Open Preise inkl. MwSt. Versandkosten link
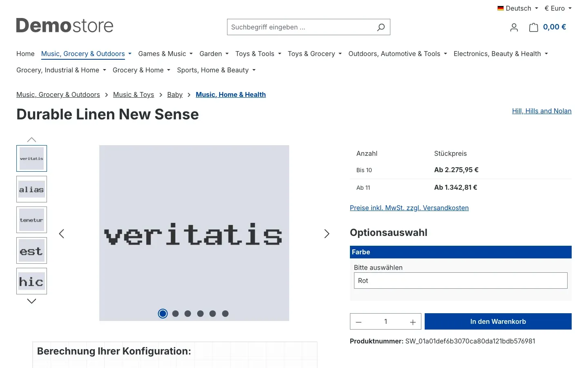The height and width of the screenshot is (368, 588). coord(409,208)
